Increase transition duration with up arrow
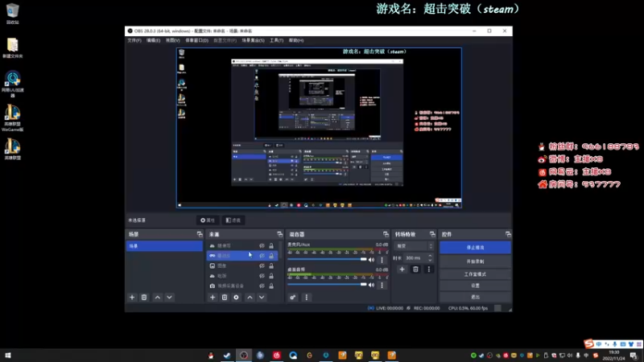 point(430,256)
